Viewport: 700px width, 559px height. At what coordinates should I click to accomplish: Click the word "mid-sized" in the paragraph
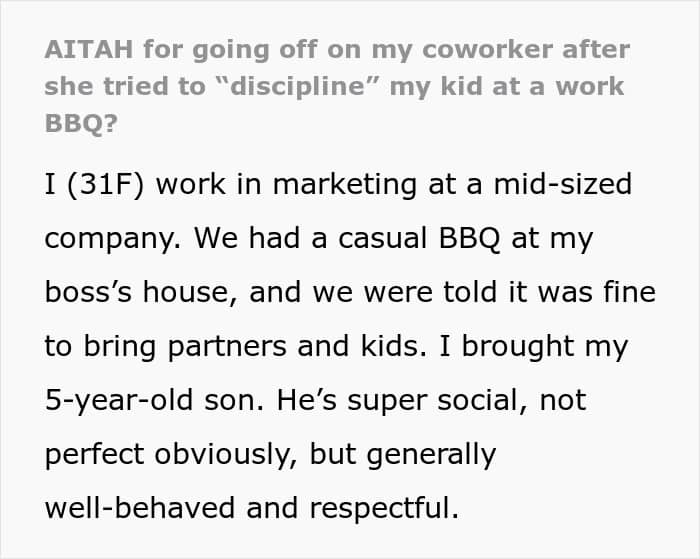562,184
